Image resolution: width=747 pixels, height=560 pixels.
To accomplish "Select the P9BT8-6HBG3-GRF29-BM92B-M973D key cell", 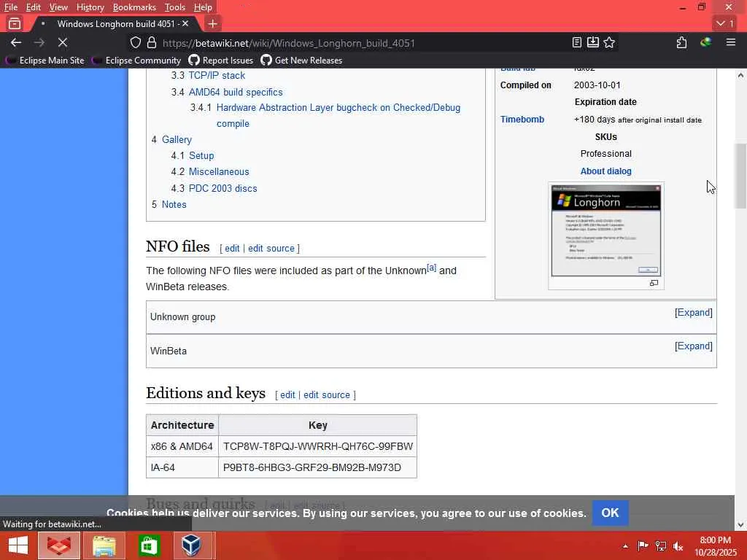I will coord(318,467).
